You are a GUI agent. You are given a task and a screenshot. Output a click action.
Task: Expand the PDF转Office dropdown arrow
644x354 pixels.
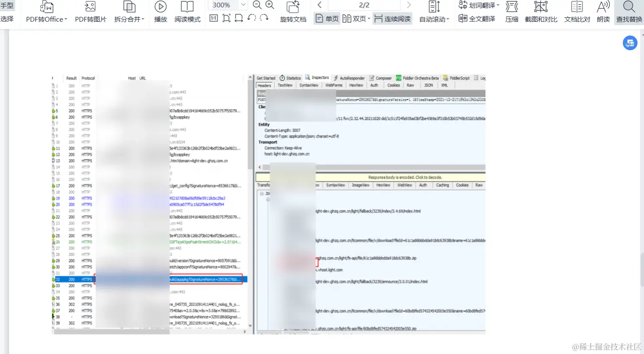click(66, 19)
